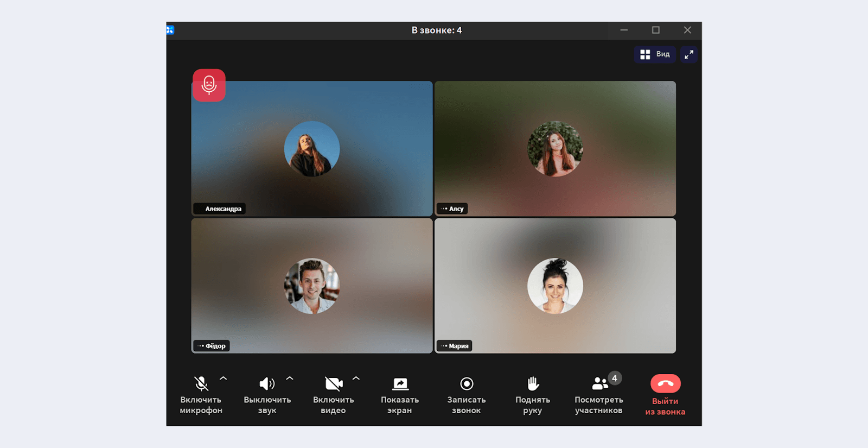Expand the sound options chevron
This screenshot has width=868, height=448.
pos(290,378)
